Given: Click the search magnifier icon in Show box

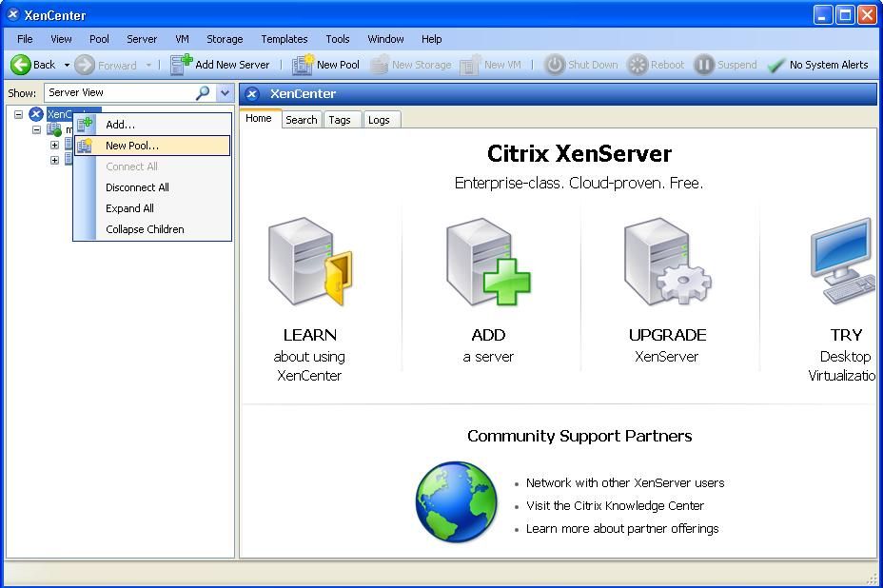Looking at the screenshot, I should click(x=202, y=92).
